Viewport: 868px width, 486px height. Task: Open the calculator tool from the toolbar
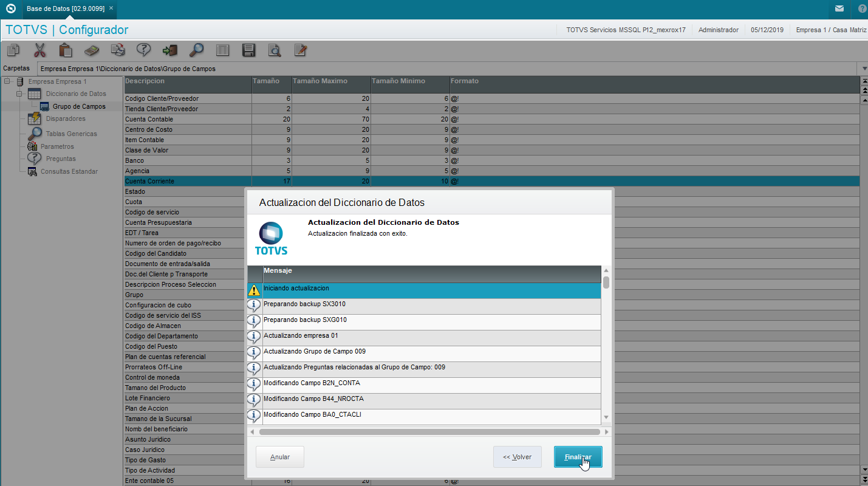coord(92,50)
